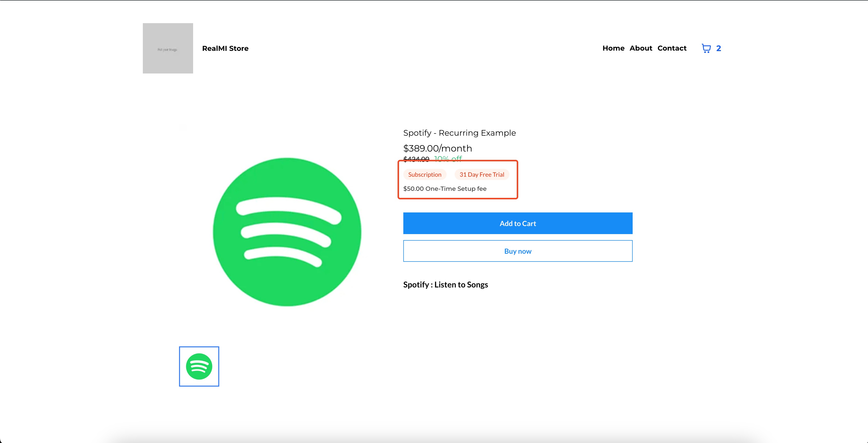
Task: Click the large Spotify product image
Action: [x=287, y=232]
